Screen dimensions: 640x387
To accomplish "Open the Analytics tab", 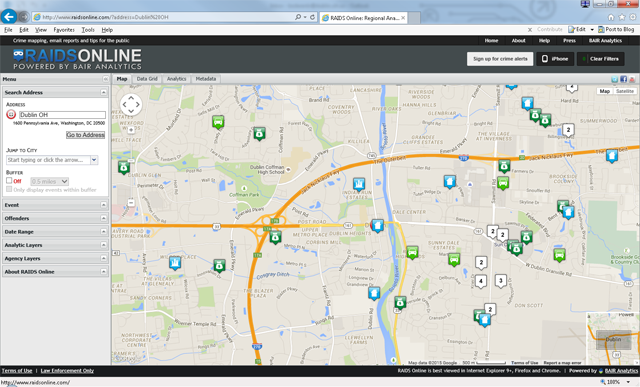I will [x=176, y=79].
